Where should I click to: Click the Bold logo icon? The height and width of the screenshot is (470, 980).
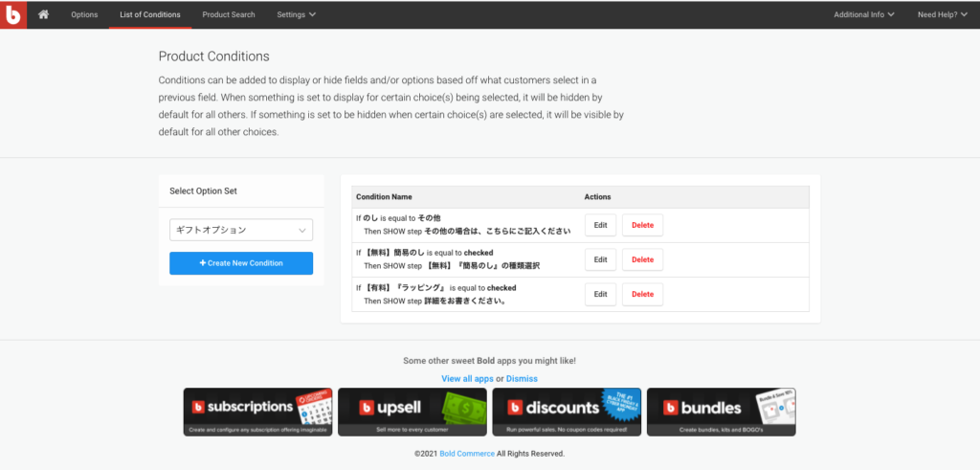(x=13, y=14)
